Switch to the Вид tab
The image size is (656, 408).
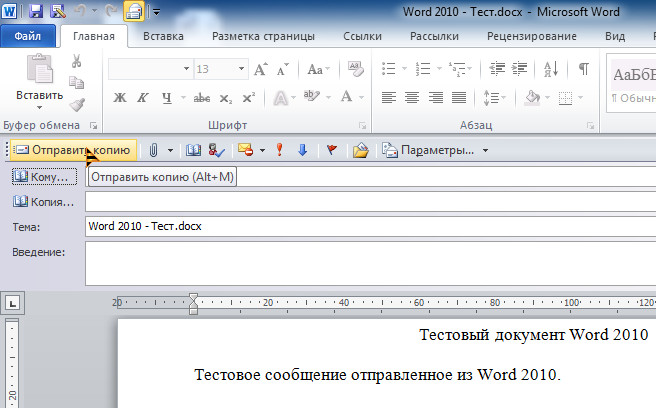(615, 36)
